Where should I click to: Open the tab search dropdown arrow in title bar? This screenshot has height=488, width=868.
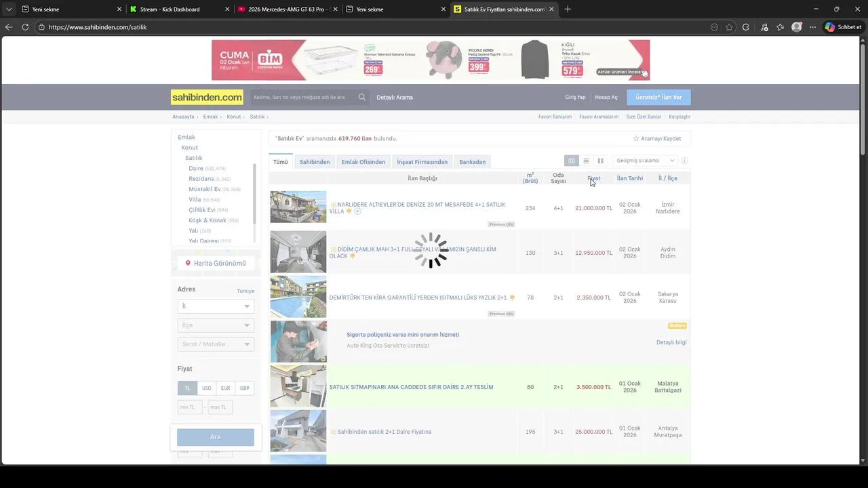[9, 9]
